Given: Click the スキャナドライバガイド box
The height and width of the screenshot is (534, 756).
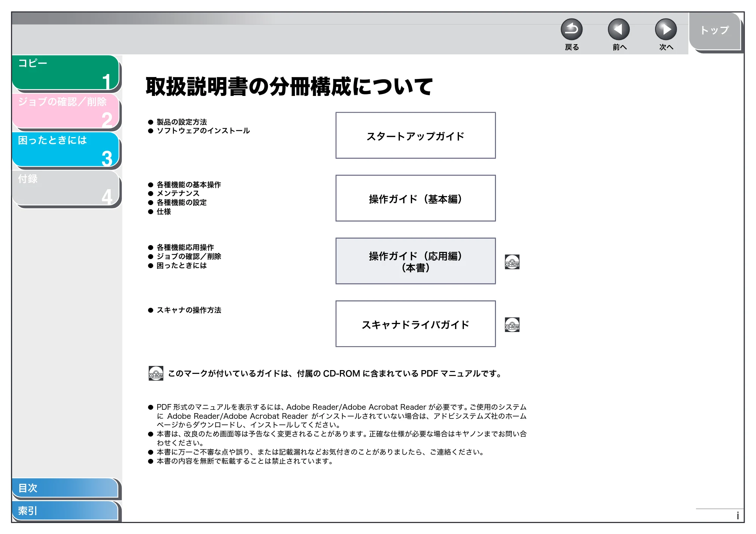Looking at the screenshot, I should click(415, 324).
